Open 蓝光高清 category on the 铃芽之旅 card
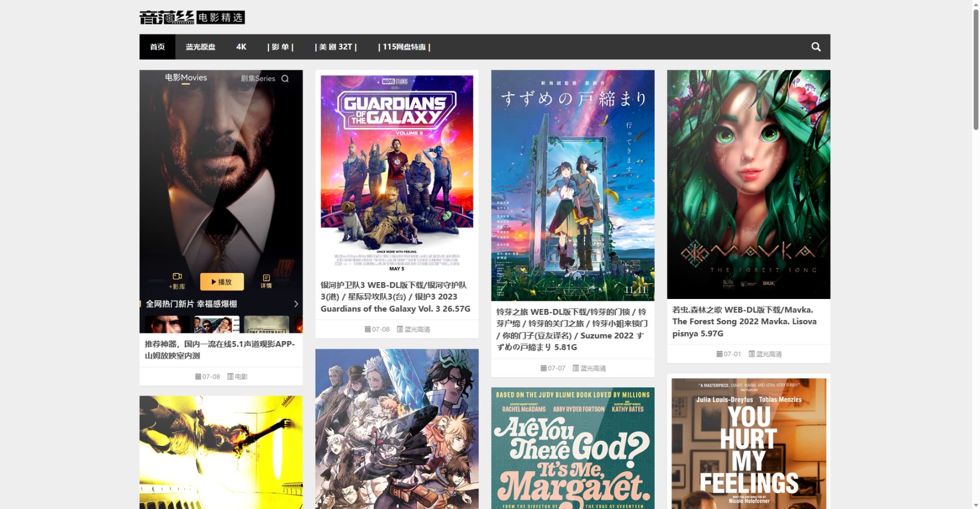 (x=593, y=369)
